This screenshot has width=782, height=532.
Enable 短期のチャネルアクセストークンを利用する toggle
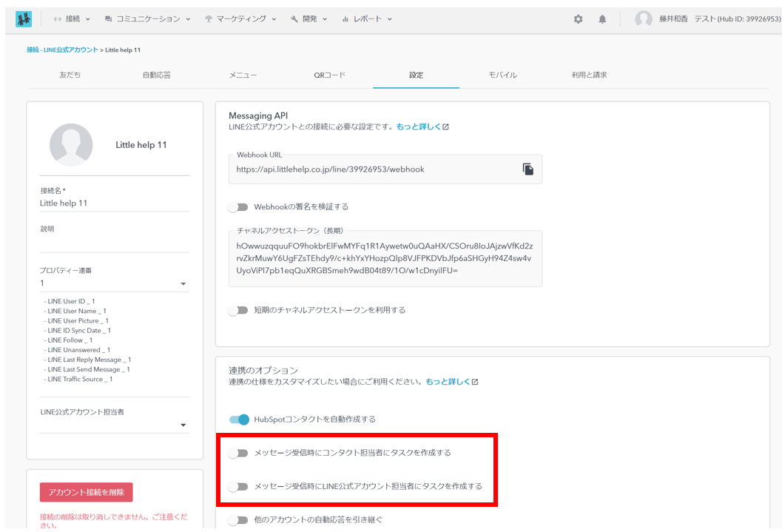238,310
